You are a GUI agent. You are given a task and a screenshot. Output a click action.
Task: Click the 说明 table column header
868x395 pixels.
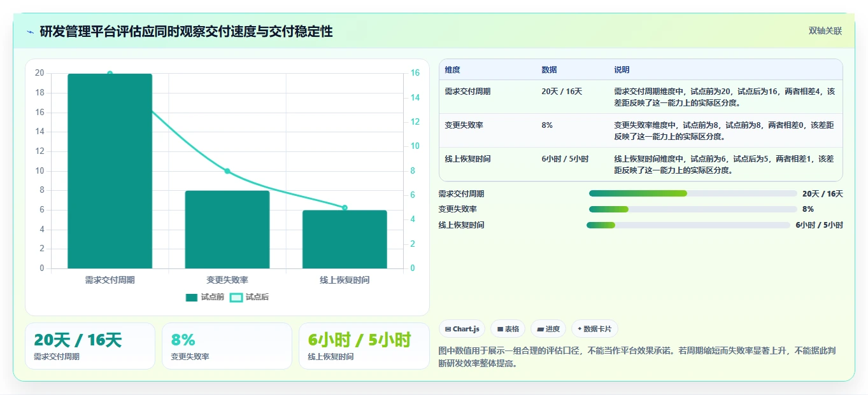pyautogui.click(x=622, y=70)
